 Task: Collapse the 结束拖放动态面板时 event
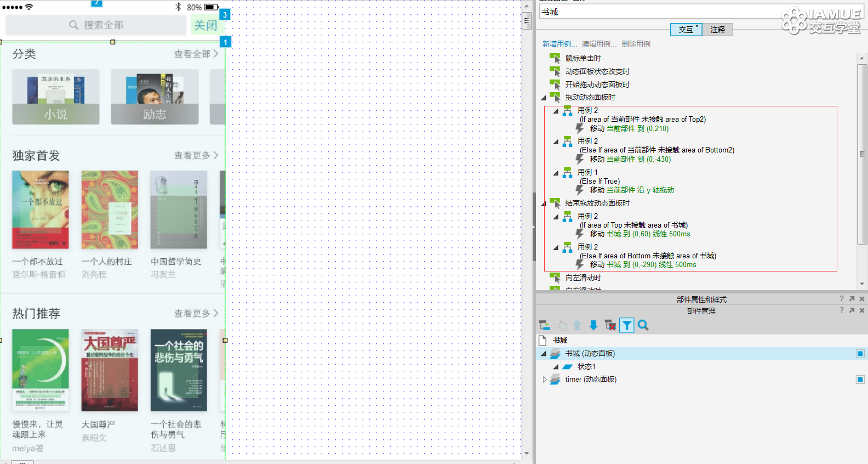(544, 204)
